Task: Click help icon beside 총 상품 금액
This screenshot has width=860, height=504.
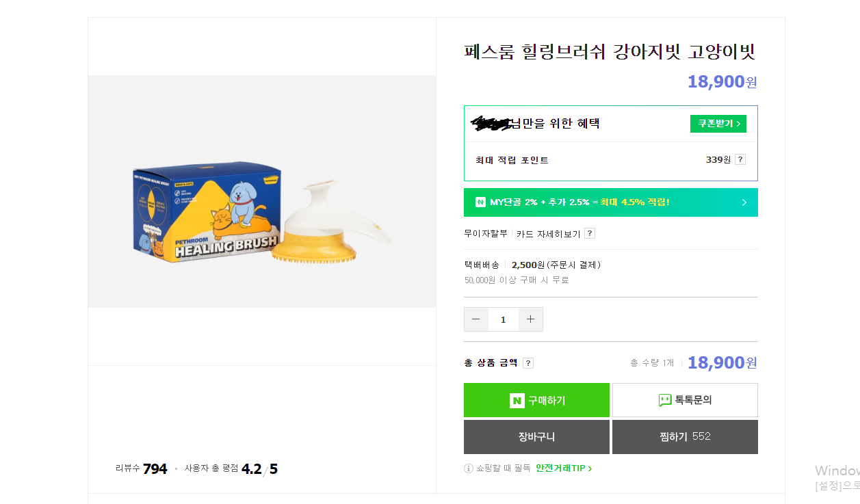Action: 528,363
